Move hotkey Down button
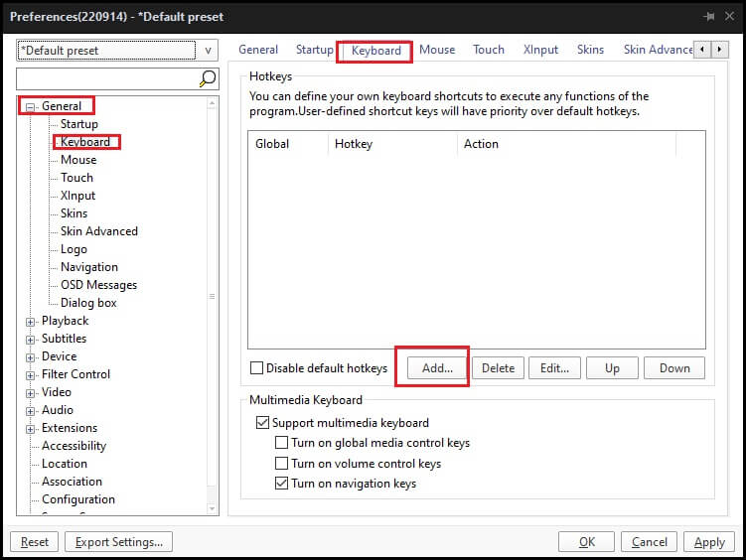The image size is (746, 560). 674,368
